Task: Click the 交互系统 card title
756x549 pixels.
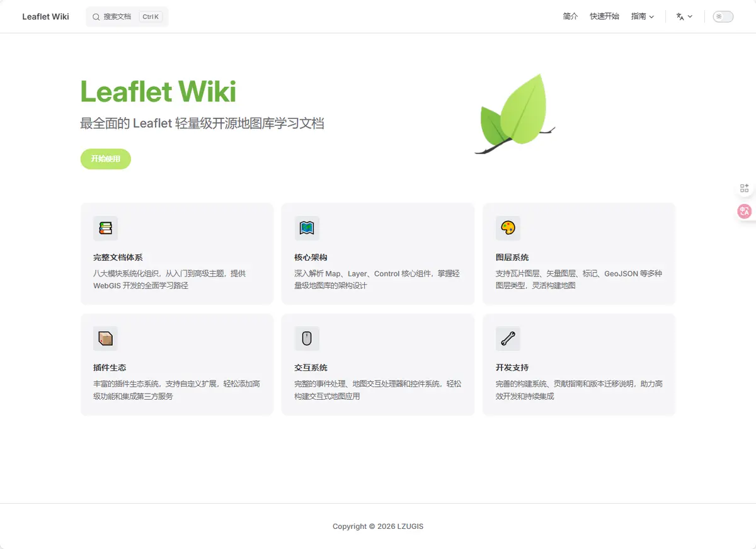Action: [311, 368]
